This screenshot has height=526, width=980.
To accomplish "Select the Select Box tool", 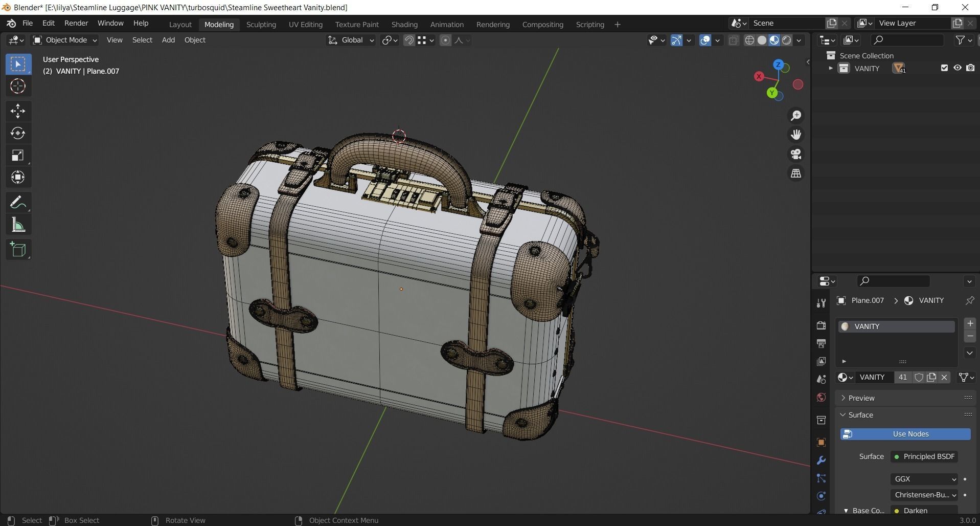I will [x=18, y=64].
